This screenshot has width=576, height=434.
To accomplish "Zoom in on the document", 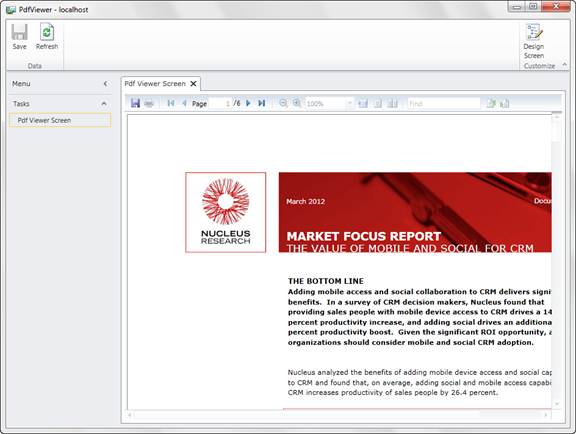I will pos(297,103).
